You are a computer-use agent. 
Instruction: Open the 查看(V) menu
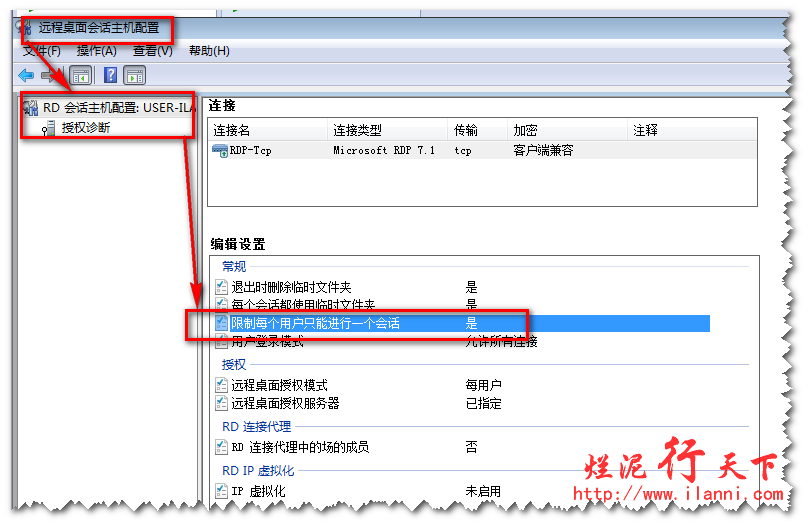tap(153, 51)
